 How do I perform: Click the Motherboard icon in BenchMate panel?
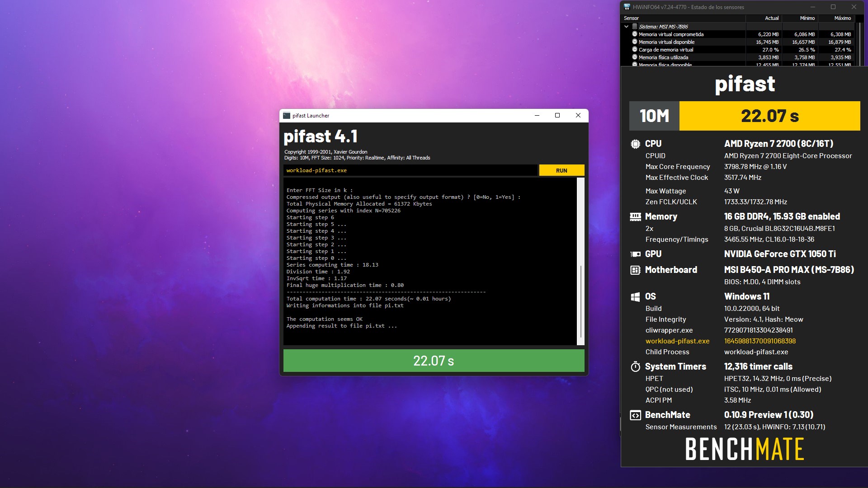[x=635, y=270]
